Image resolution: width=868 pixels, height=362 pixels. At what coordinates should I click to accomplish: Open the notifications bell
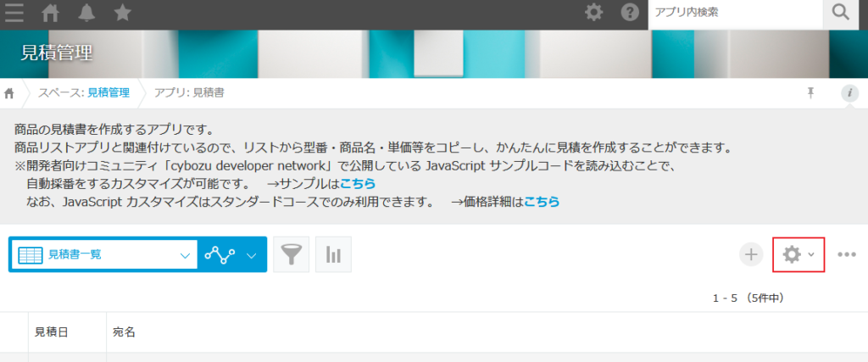point(86,14)
